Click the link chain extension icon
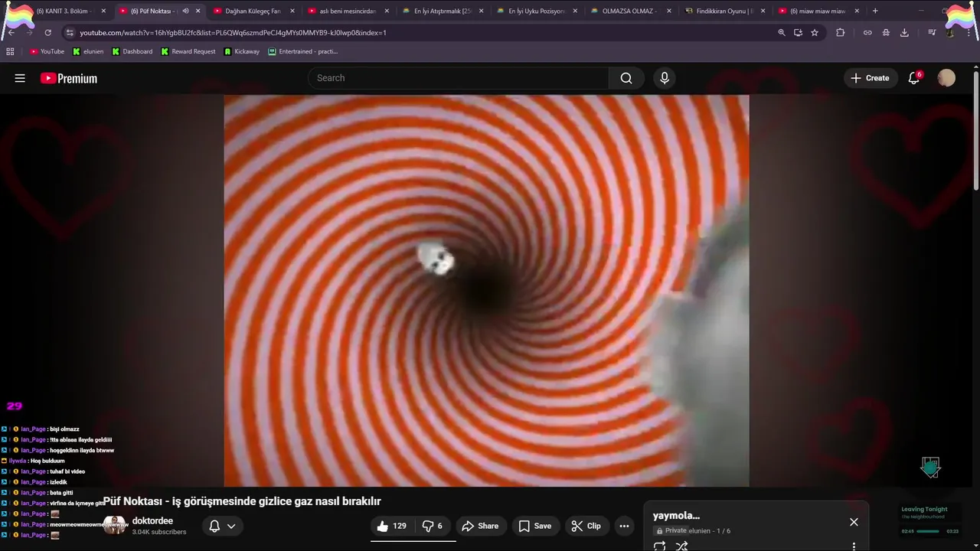980x551 pixels. (x=867, y=32)
